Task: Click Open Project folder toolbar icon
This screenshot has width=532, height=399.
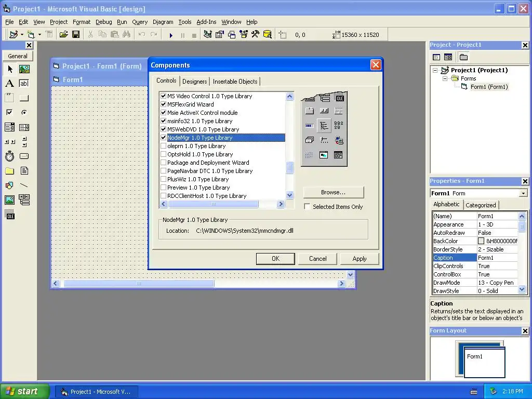Action: (64, 34)
